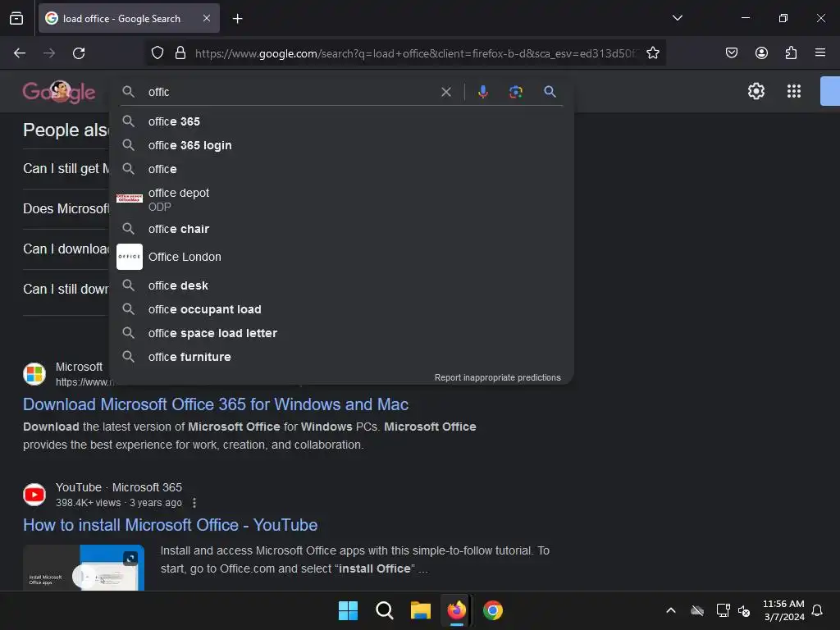Open Google apps grid

click(x=794, y=91)
